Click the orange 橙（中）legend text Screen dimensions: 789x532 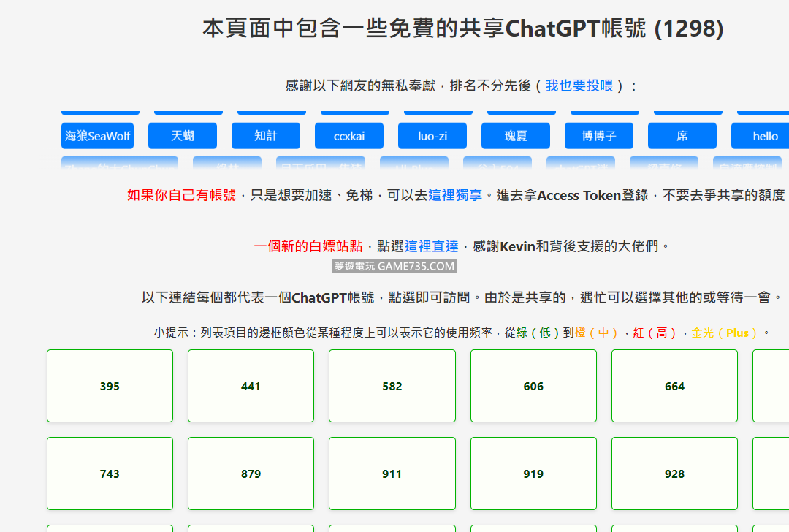[598, 332]
